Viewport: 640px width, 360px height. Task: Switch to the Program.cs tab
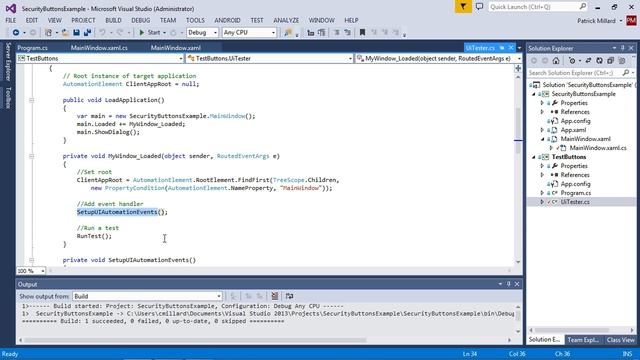(33, 48)
